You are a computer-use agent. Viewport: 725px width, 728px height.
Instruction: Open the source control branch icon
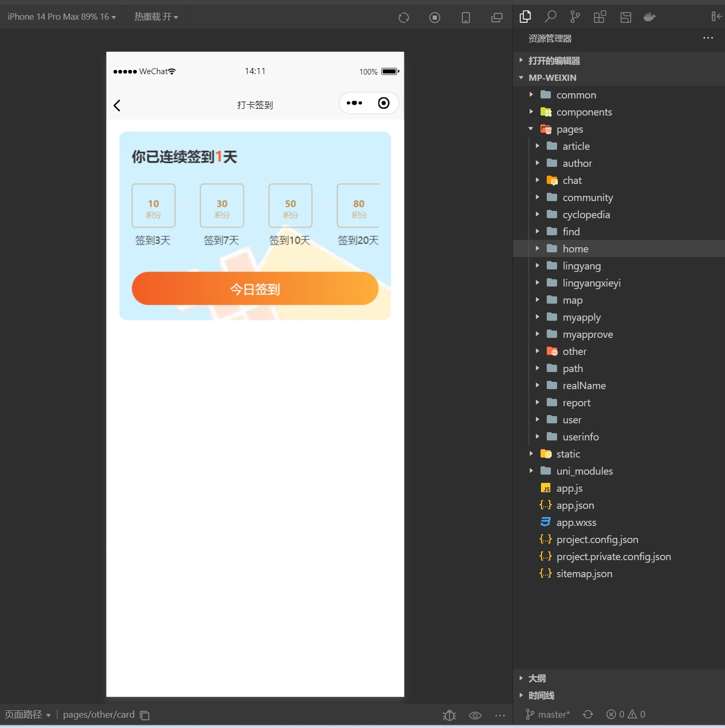pos(575,17)
